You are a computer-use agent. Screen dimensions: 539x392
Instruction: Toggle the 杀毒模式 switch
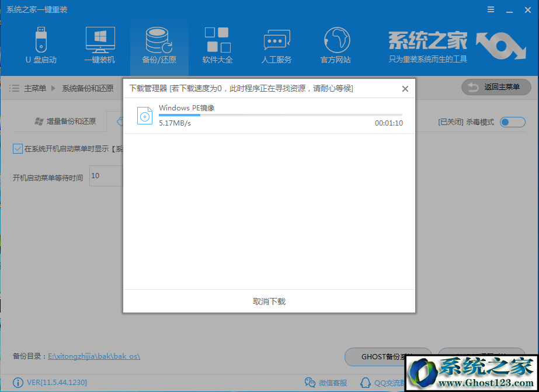pos(513,122)
